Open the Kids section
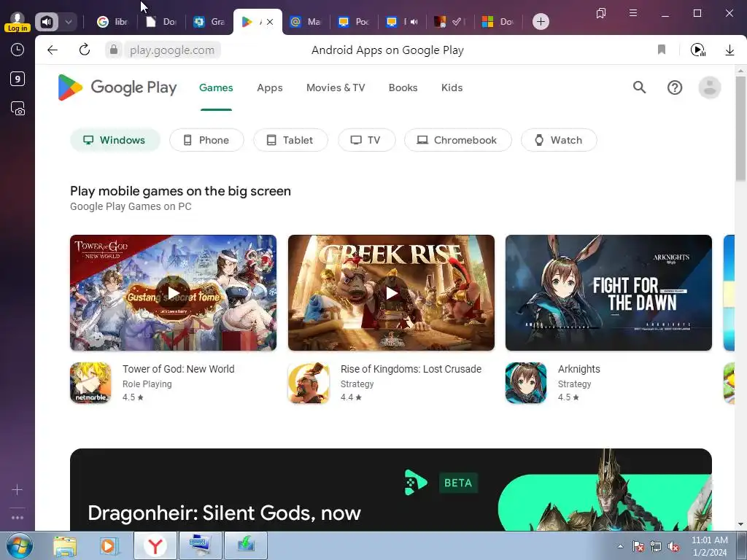 [x=452, y=87]
